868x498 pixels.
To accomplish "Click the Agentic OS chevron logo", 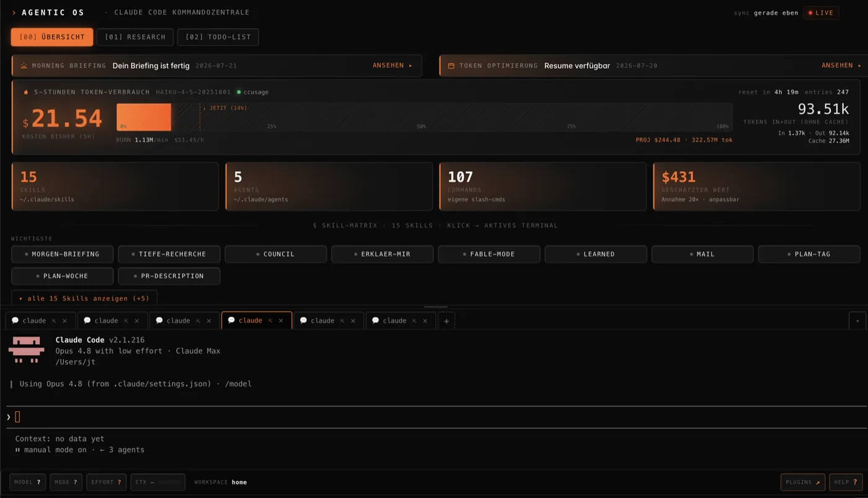I will [x=14, y=12].
